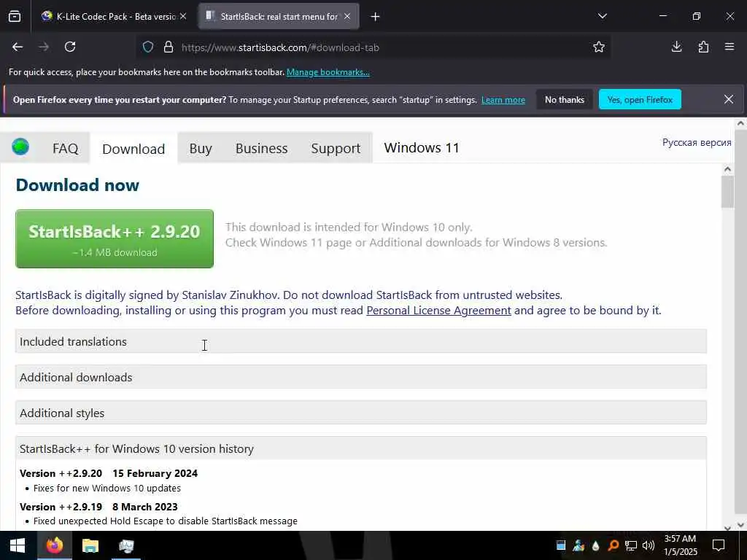This screenshot has width=747, height=560.
Task: Open the Firefox hamburger application menu
Action: 729,47
